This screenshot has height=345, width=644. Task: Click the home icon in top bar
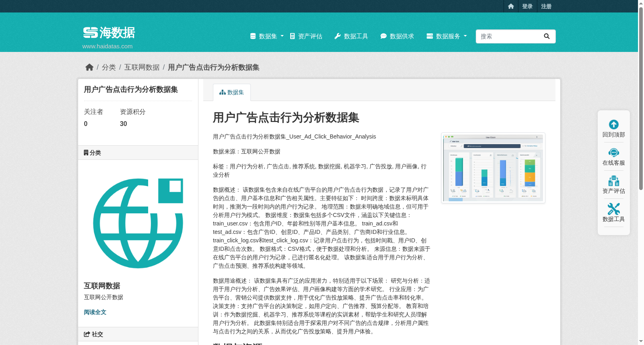pyautogui.click(x=511, y=6)
